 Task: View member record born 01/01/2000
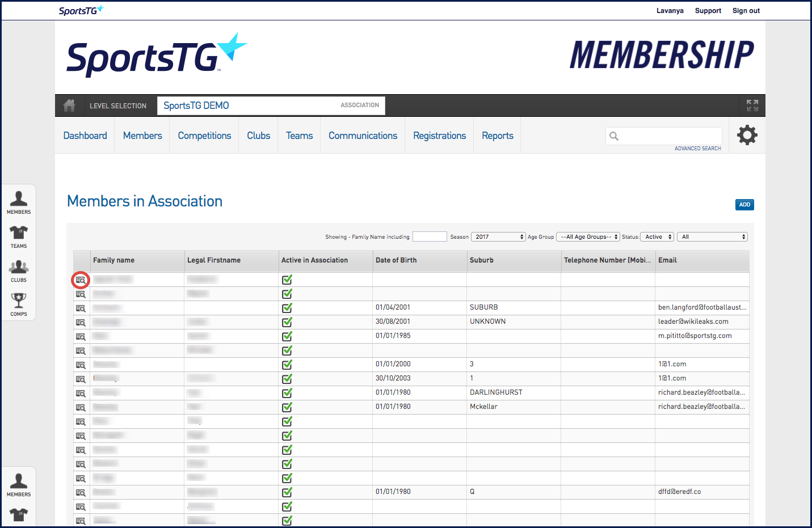pyautogui.click(x=81, y=365)
